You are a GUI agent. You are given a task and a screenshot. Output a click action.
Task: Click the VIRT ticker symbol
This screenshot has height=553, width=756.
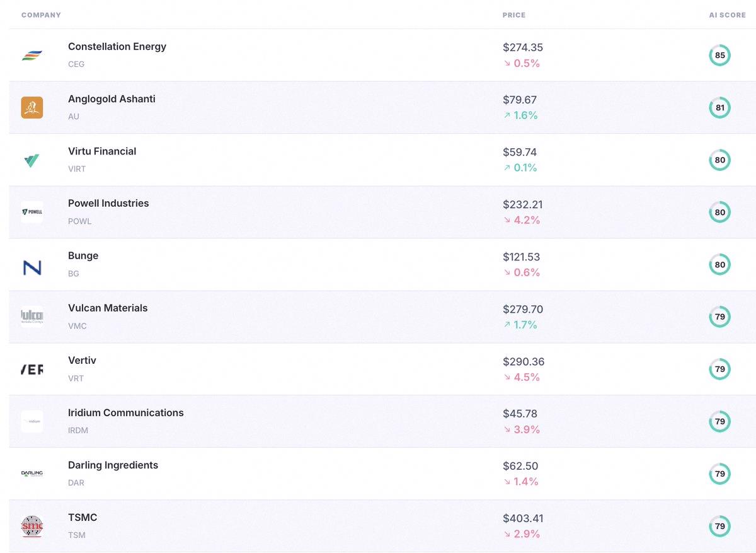(77, 169)
